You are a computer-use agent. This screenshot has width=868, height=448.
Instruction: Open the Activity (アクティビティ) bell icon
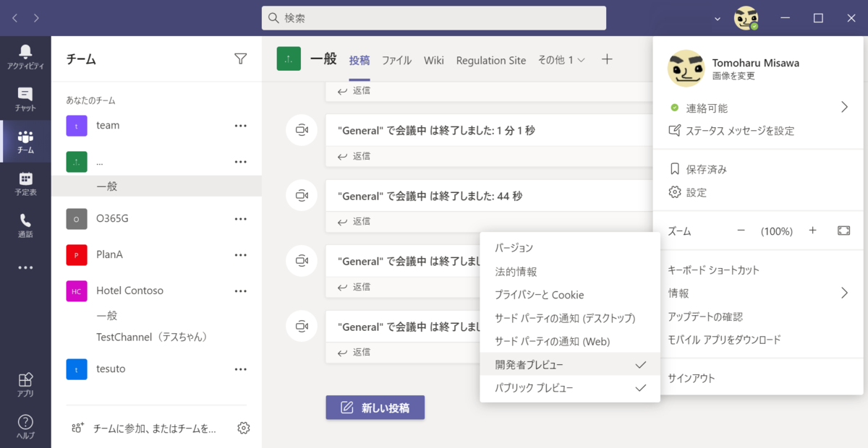[x=25, y=56]
